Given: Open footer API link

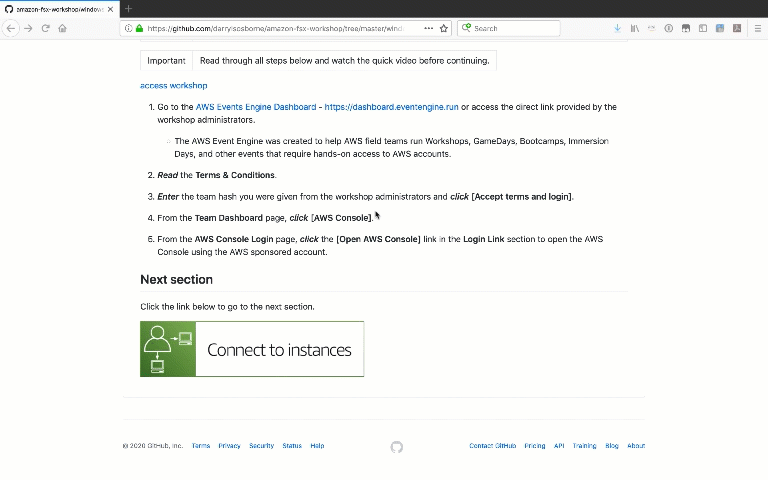Looking at the screenshot, I should pos(559,446).
